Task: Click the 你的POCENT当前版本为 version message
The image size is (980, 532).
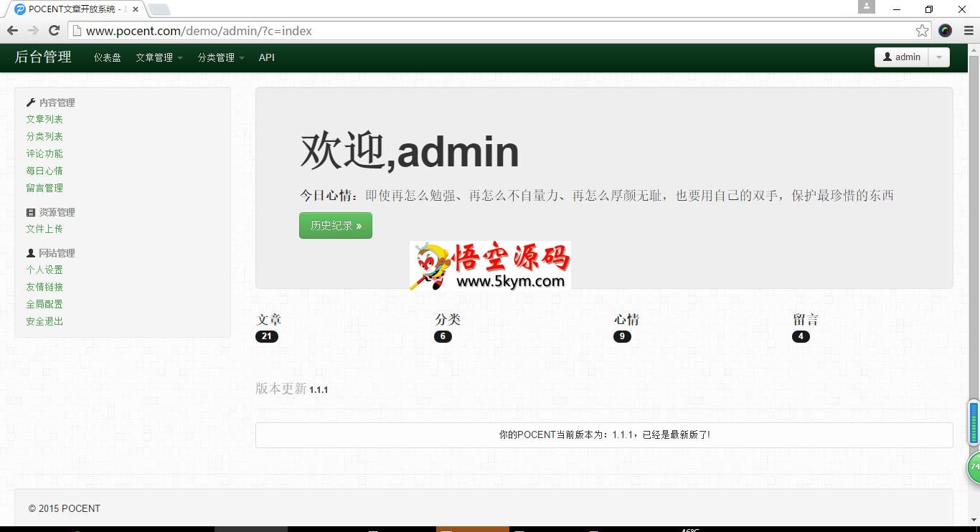Action: point(604,434)
